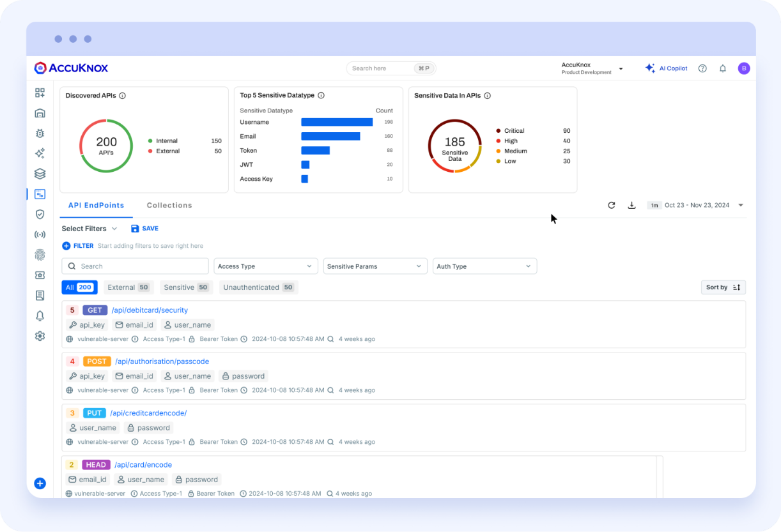The height and width of the screenshot is (532, 781).
Task: Select the fingerprint identity icon in the sidebar
Action: click(x=40, y=255)
